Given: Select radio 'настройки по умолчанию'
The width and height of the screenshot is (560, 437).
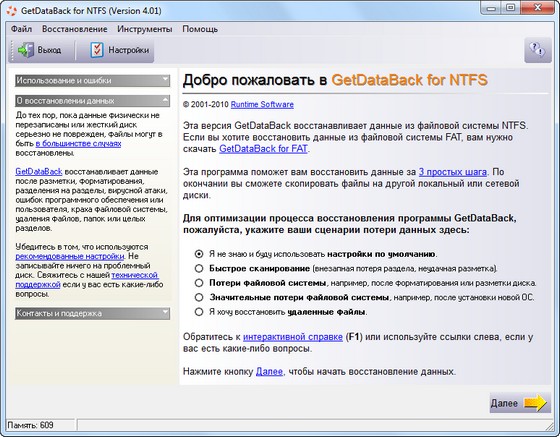Looking at the screenshot, I should click(x=199, y=254).
